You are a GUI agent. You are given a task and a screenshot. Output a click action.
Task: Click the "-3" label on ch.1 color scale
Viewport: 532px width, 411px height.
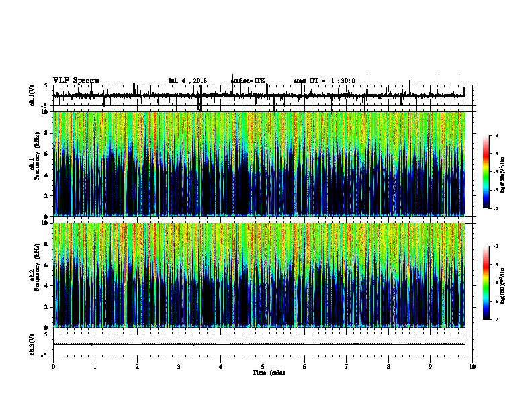click(495, 135)
